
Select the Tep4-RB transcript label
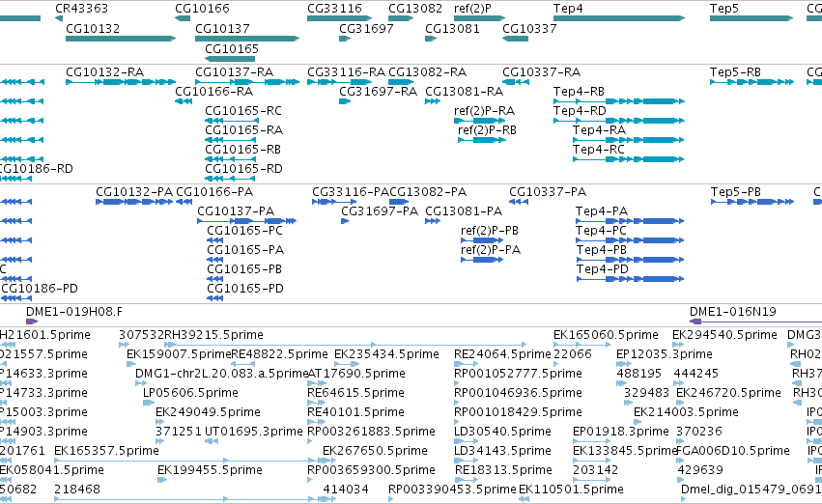click(579, 91)
